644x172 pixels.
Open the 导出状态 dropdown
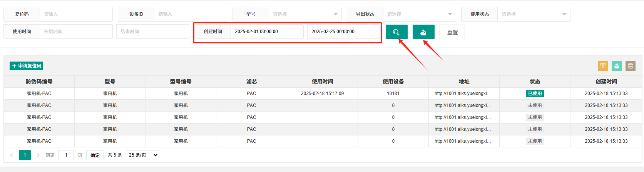[x=419, y=14]
